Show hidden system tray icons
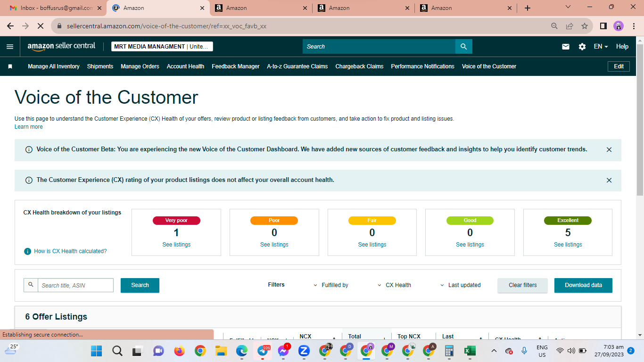 [494, 351]
